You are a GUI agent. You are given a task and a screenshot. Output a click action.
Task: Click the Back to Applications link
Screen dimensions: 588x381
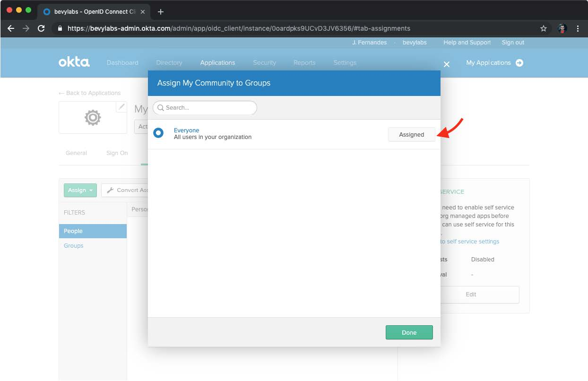[x=90, y=93]
